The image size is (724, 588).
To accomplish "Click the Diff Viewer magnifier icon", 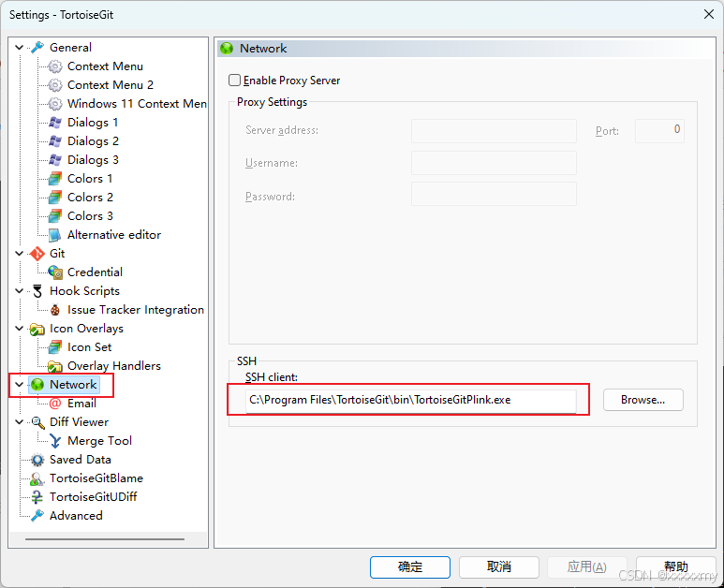I will point(37,422).
